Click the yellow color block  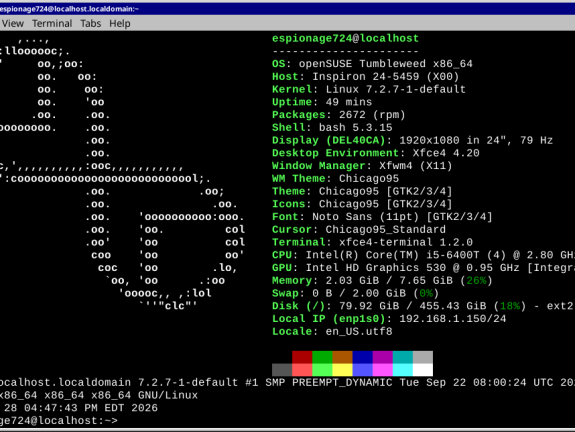click(x=343, y=370)
